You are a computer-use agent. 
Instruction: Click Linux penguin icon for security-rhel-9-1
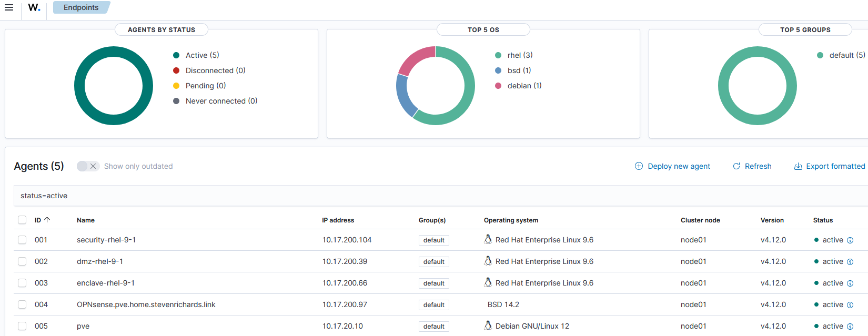tap(488, 239)
